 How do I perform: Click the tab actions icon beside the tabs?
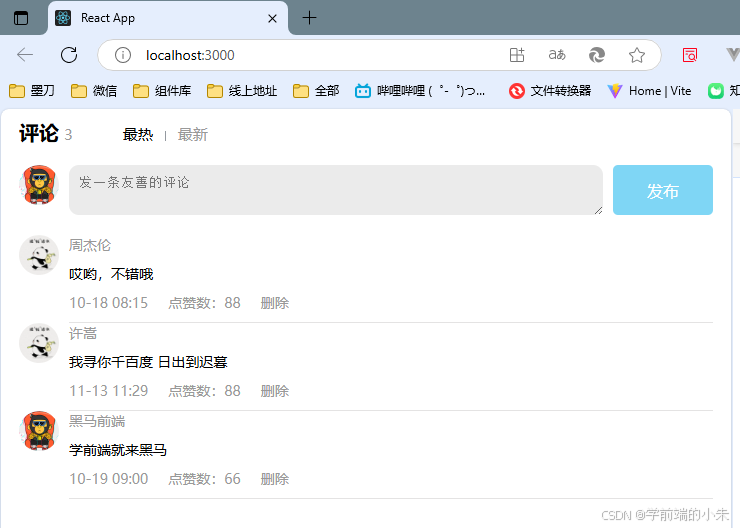tap(21, 18)
